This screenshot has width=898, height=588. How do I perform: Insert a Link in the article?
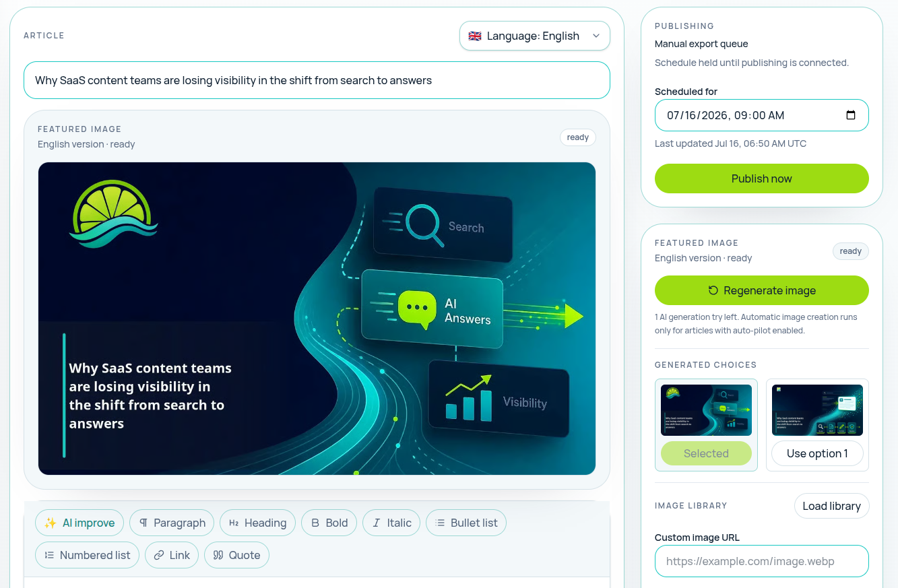coord(172,555)
